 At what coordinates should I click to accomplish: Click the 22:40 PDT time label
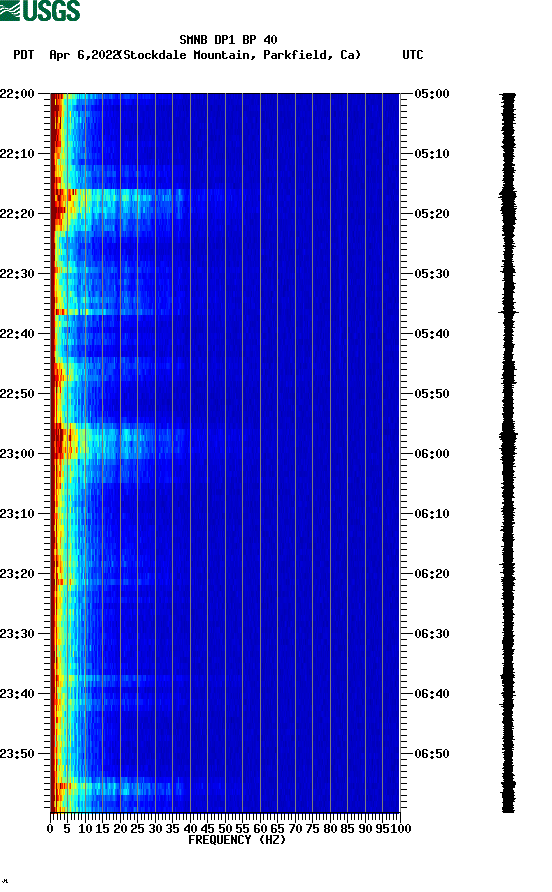click(17, 334)
